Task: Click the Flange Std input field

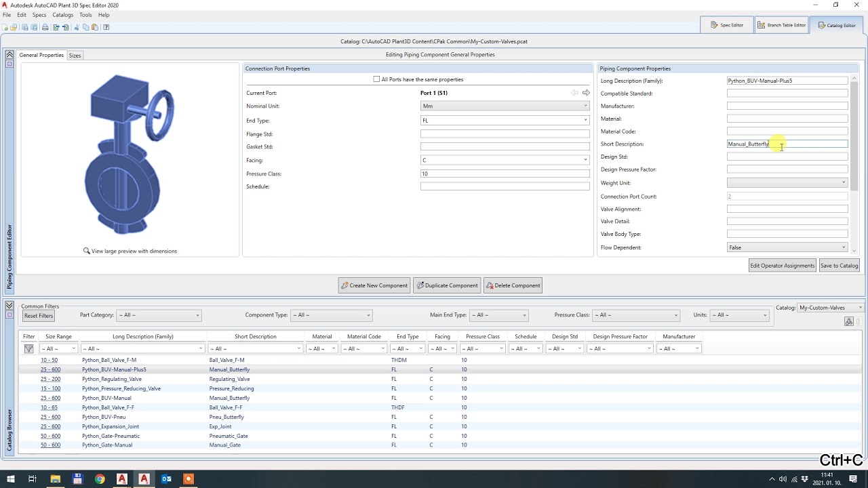Action: [505, 134]
